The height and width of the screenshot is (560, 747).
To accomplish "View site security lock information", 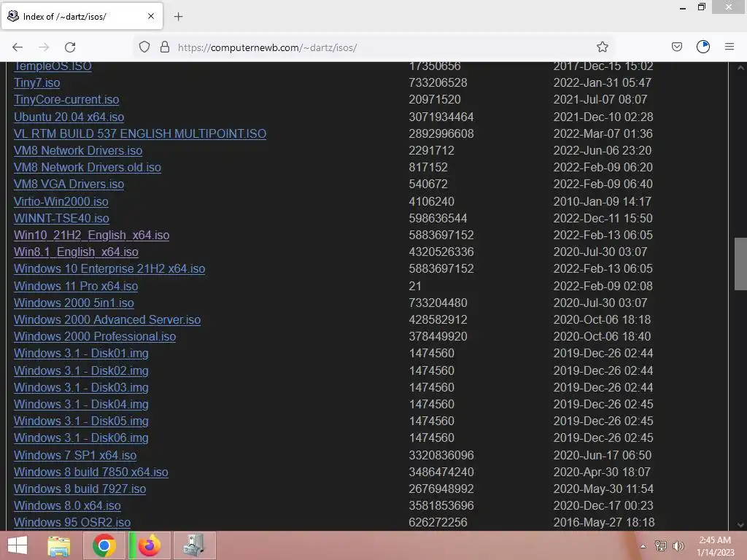I will [x=165, y=47].
